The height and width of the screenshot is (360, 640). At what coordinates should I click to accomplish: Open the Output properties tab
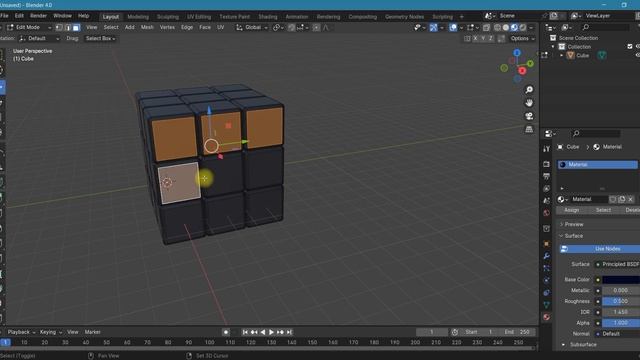tap(546, 176)
